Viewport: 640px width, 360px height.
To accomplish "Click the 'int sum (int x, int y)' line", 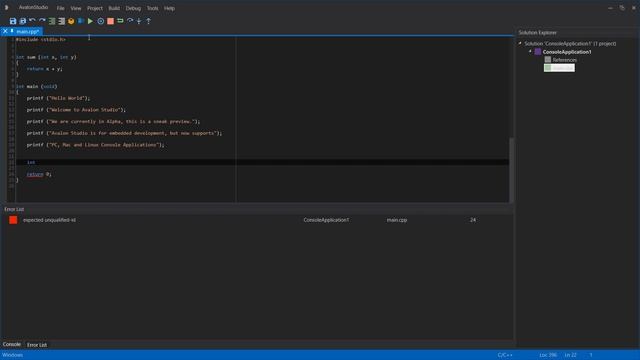I will (x=46, y=57).
